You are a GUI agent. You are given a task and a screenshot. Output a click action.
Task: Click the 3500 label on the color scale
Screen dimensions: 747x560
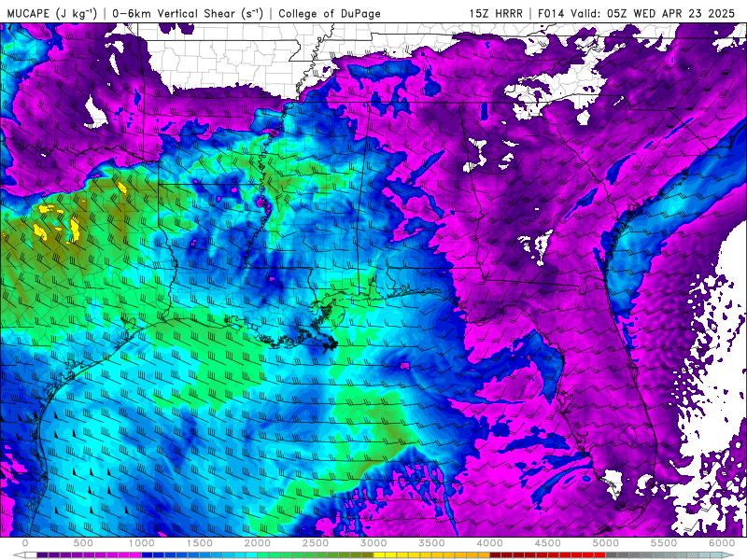432,543
